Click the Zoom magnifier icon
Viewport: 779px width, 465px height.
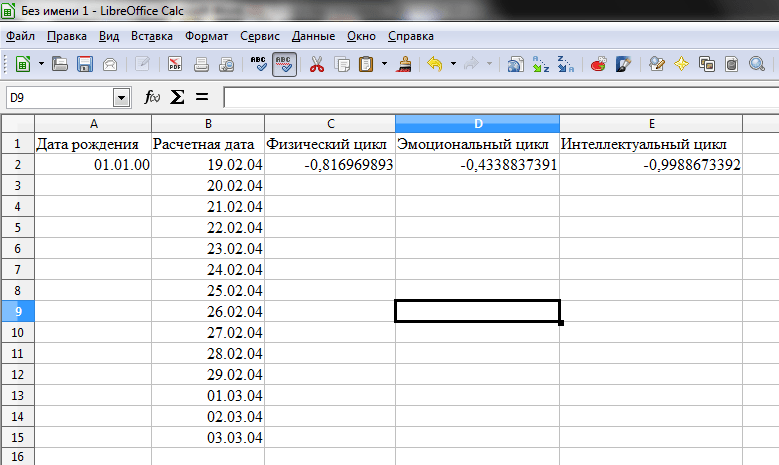click(757, 64)
